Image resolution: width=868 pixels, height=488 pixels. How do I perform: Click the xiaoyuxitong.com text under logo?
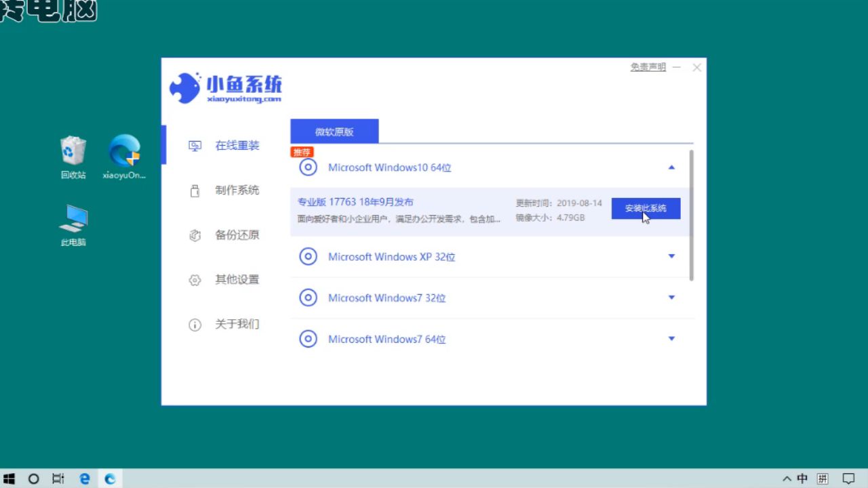coord(244,99)
